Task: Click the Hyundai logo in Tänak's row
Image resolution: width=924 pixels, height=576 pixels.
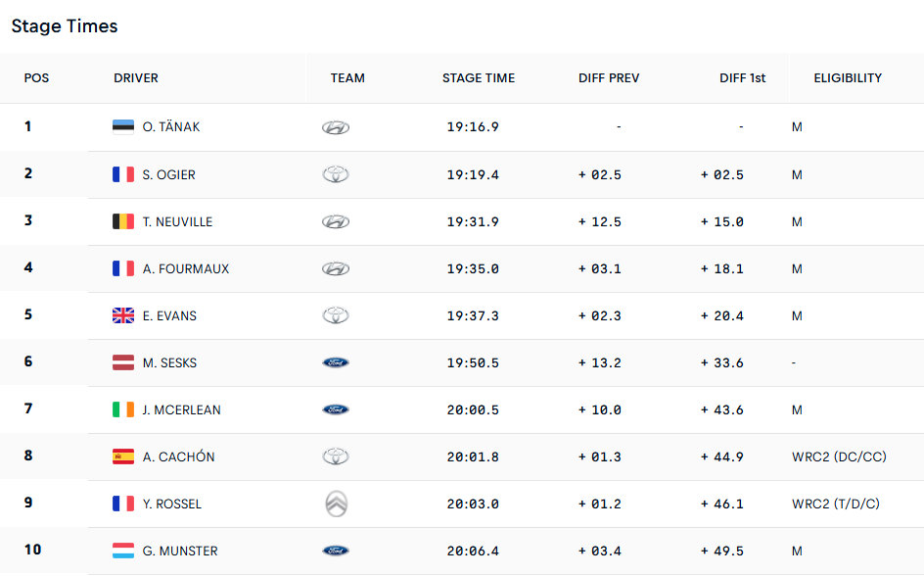Action: pyautogui.click(x=336, y=127)
